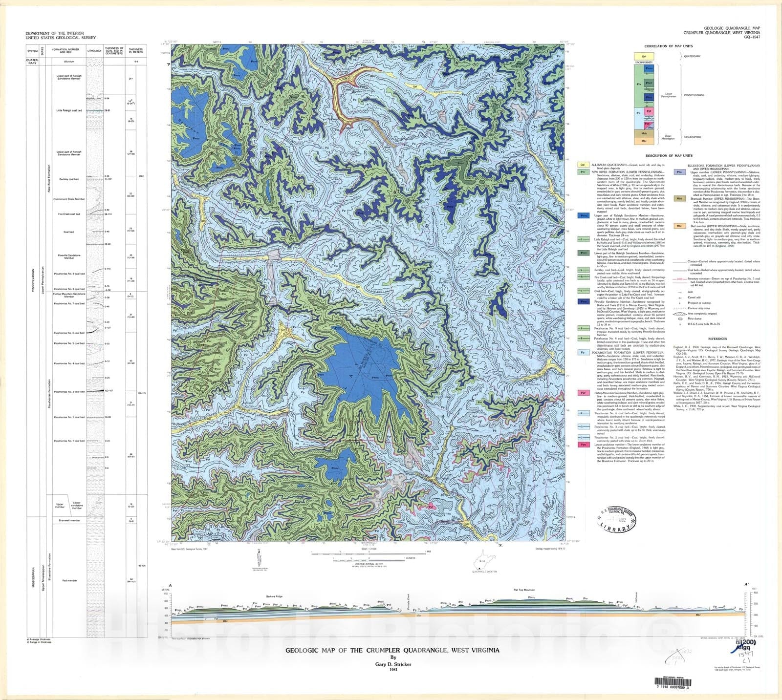Viewport: 782px width, 700px height.
Task: Click the West Virginia quadrangle location outline
Action: [485, 560]
